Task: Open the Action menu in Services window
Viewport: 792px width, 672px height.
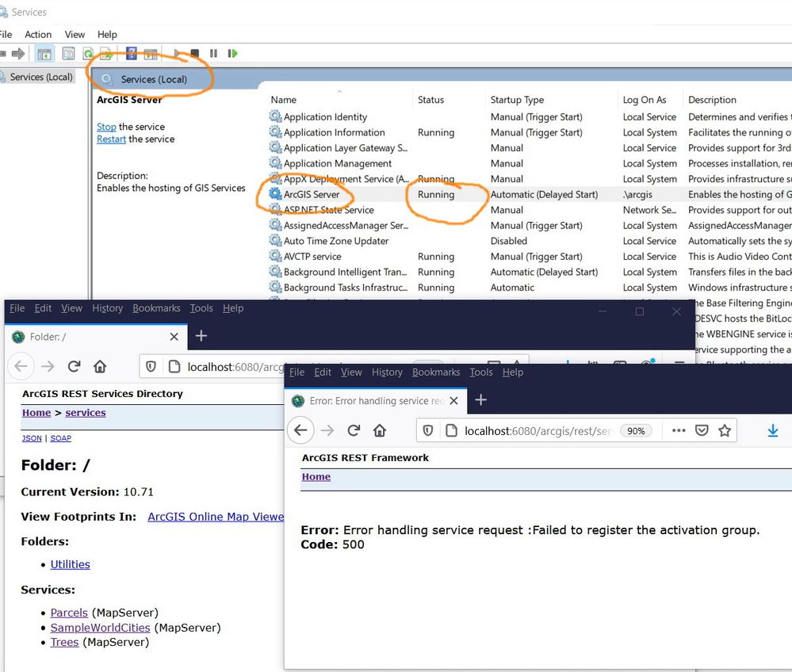Action: point(38,34)
